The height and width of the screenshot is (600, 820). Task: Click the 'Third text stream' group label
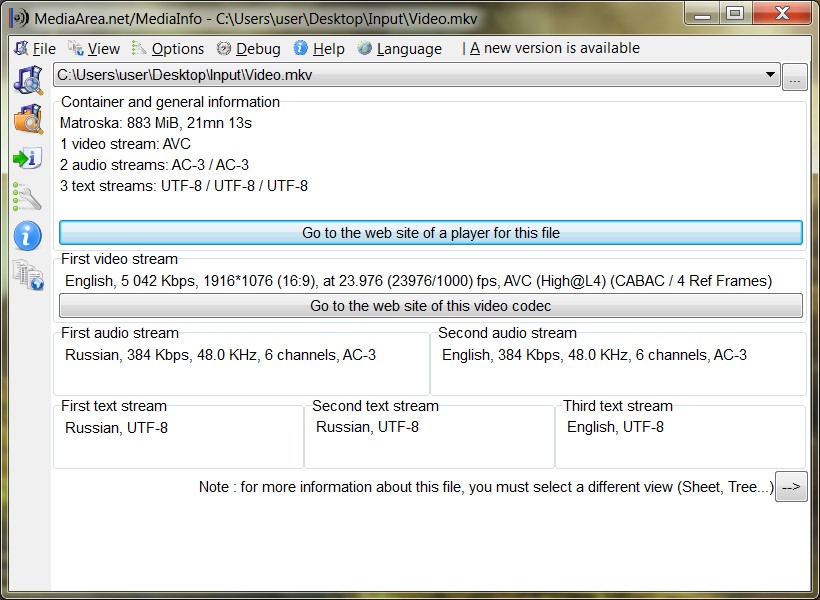click(618, 405)
